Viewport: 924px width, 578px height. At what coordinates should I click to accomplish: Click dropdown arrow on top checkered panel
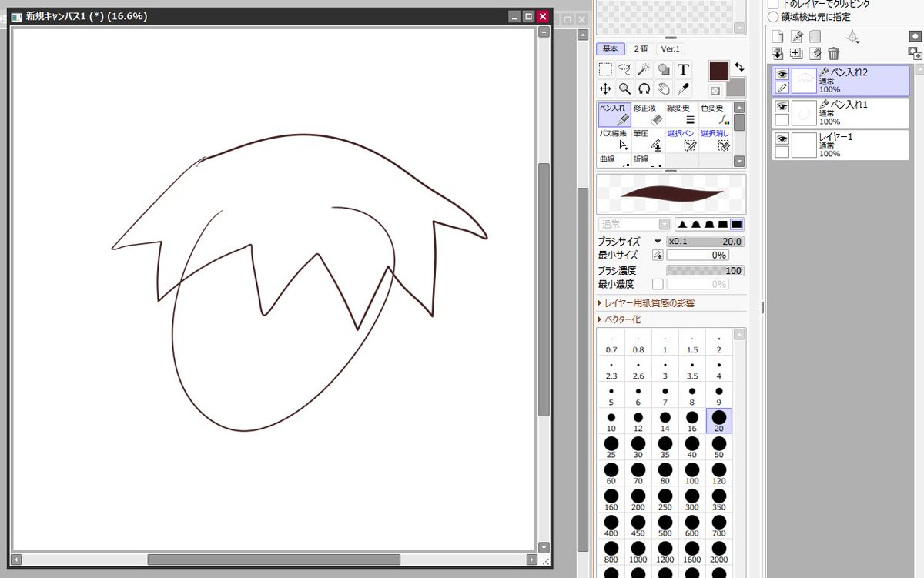(739, 28)
